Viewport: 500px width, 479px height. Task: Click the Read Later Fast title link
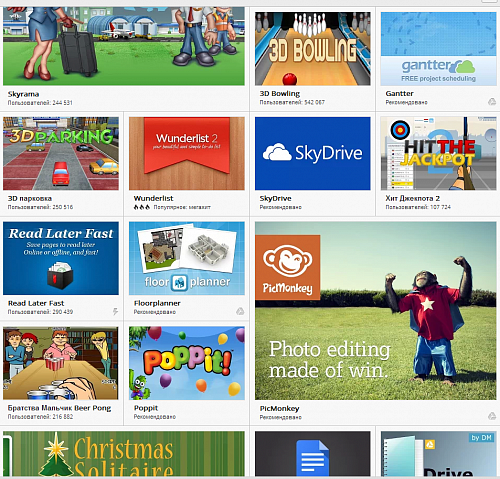[x=36, y=303]
